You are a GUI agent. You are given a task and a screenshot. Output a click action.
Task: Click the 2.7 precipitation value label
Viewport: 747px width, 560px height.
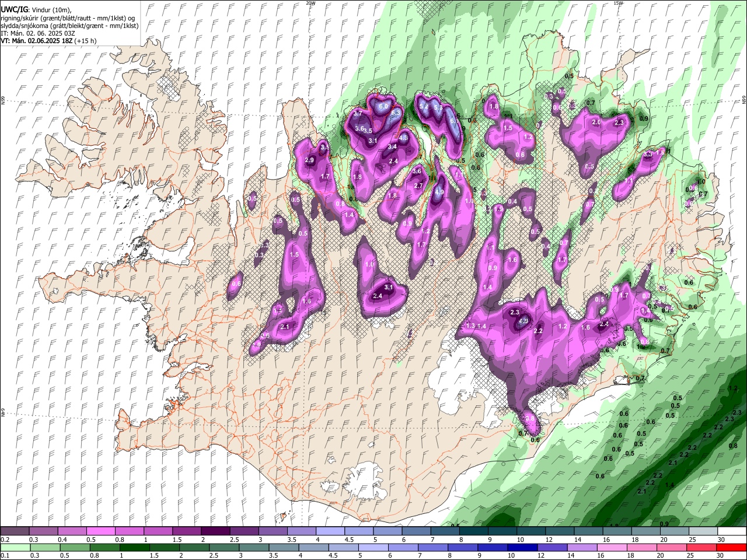pos(418,185)
